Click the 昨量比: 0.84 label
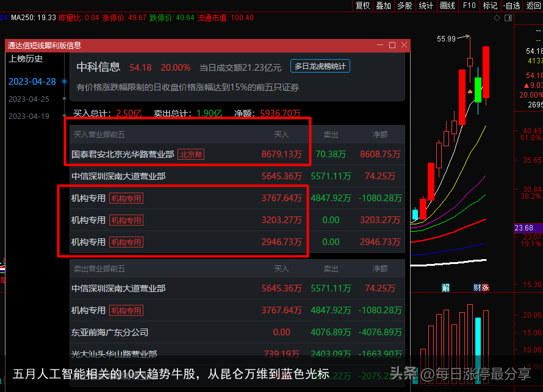Screen dimensions: 543x392 pyautogui.click(x=79, y=18)
